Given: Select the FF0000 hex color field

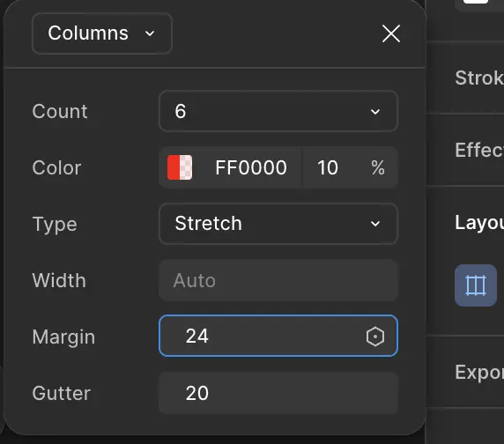Looking at the screenshot, I should click(251, 167).
